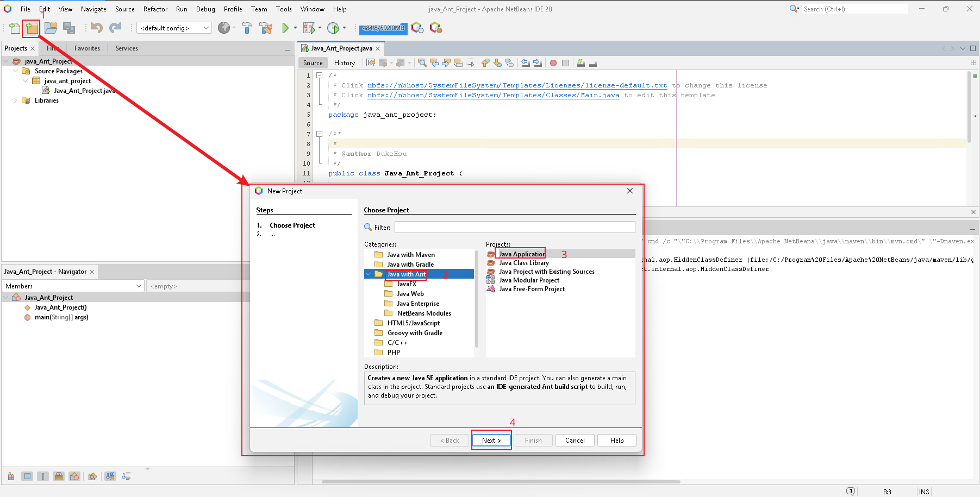Open the Navigate menu

point(93,9)
